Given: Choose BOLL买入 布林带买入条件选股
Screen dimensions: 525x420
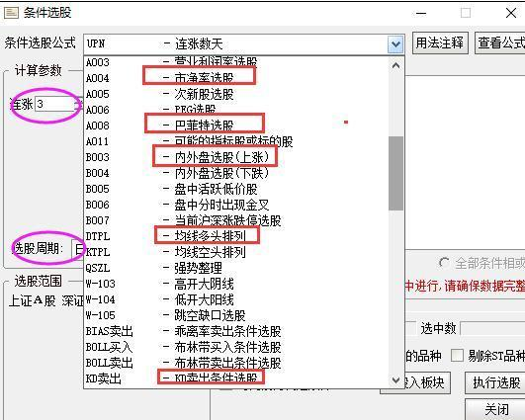Looking at the screenshot, I should (x=236, y=347).
